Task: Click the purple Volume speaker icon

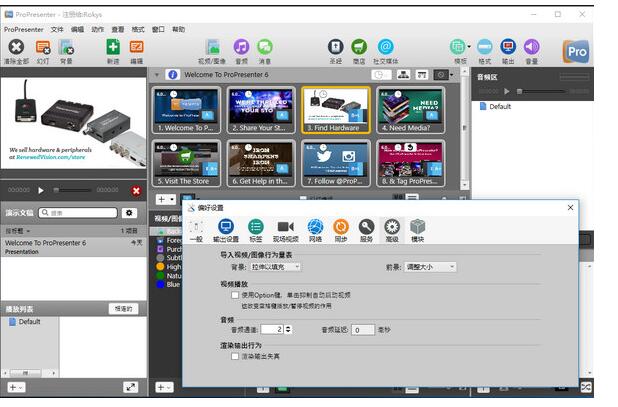Action: coord(531,47)
